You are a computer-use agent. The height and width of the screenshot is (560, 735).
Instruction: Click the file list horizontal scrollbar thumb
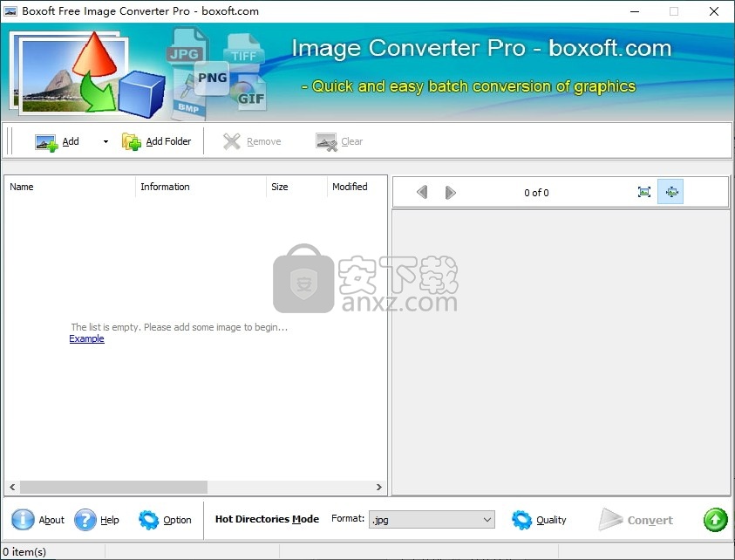tap(113, 488)
